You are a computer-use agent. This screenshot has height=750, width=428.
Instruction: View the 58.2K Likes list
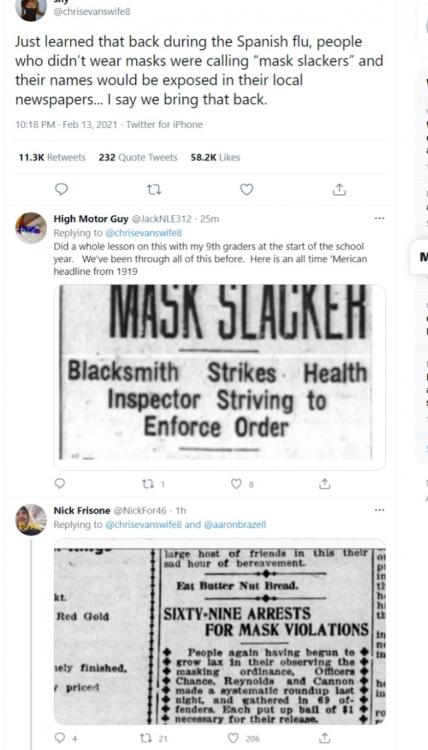[x=215, y=157]
